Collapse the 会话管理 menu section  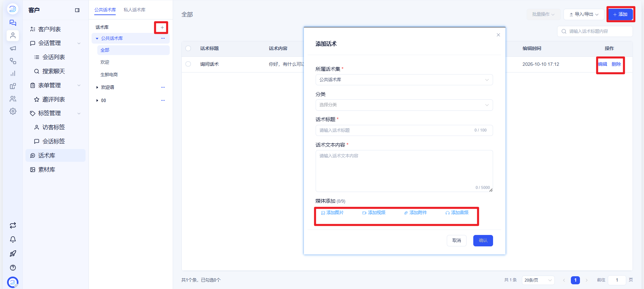(79, 43)
